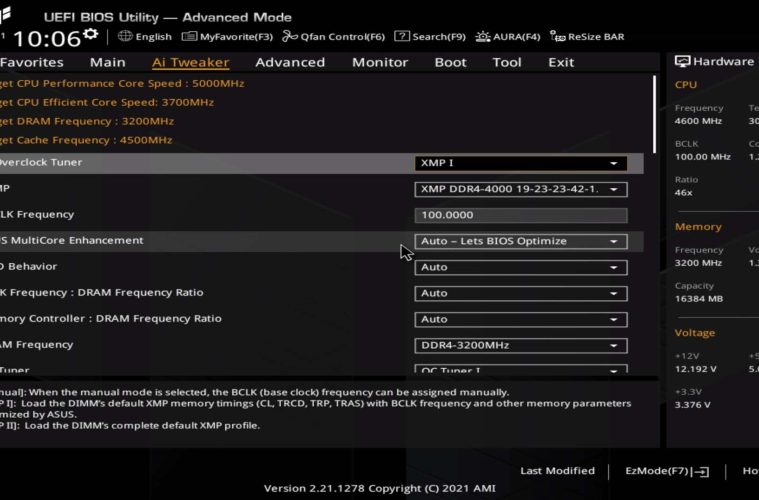Image resolution: width=759 pixels, height=500 pixels.
Task: Open Search(F9)
Action: (430, 36)
